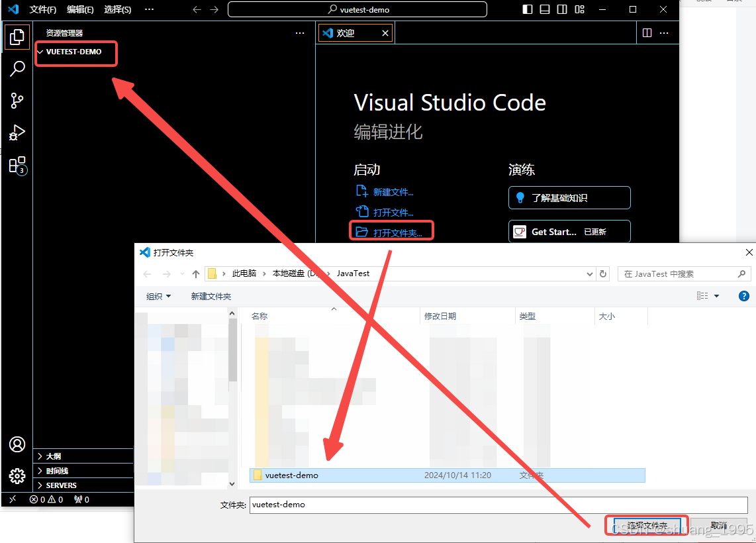This screenshot has width=756, height=543.
Task: Go back with the title bar arrow
Action: [x=197, y=10]
